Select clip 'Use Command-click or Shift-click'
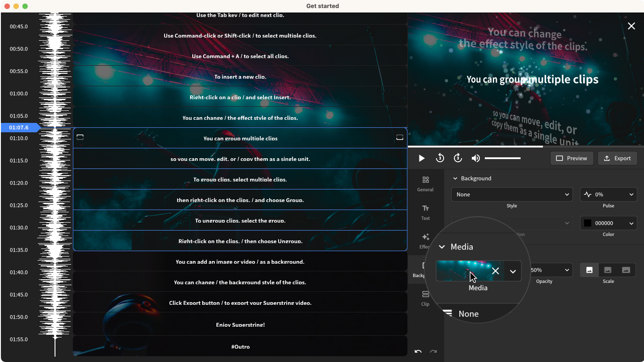Screen dimensions: 644x362 point(240,34)
